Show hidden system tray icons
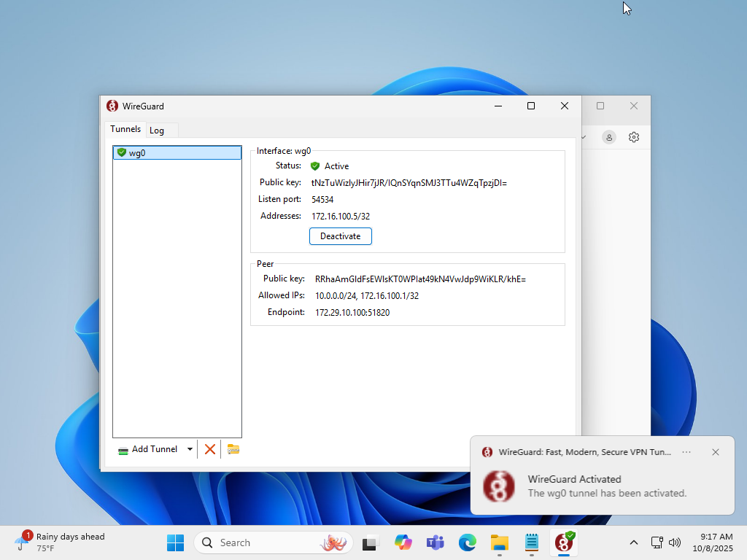This screenshot has height=560, width=747. (633, 542)
